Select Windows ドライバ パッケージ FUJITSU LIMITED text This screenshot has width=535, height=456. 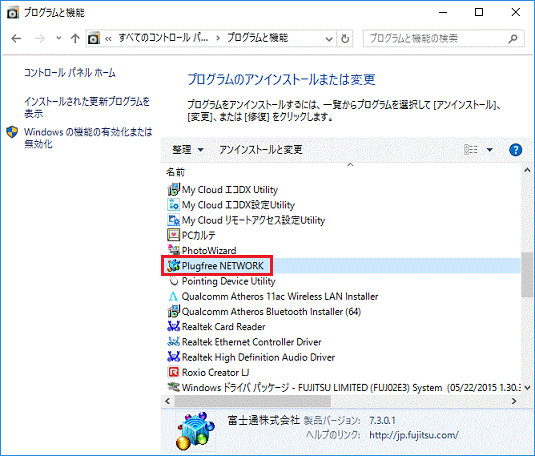[x=351, y=388]
